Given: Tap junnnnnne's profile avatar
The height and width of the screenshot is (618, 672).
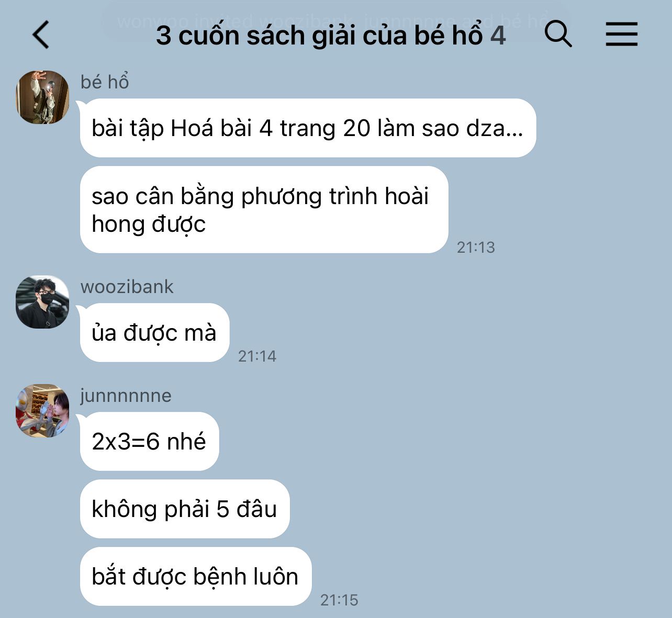Looking at the screenshot, I should click(42, 411).
